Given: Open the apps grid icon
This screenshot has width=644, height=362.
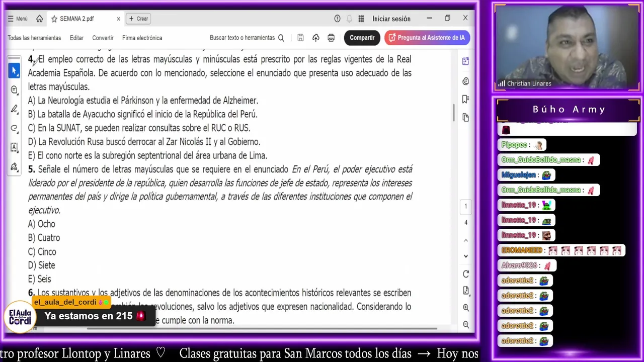Looking at the screenshot, I should (361, 19).
